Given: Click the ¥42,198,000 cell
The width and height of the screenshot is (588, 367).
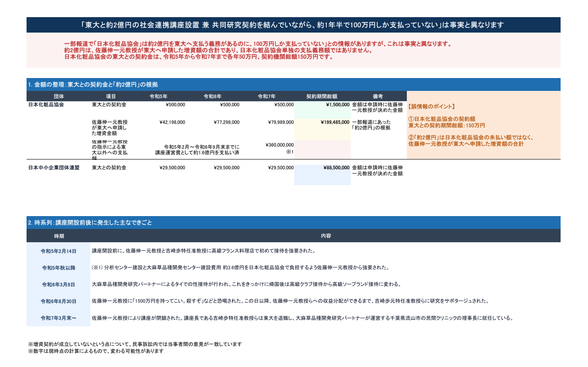Looking at the screenshot, I should (172, 122).
